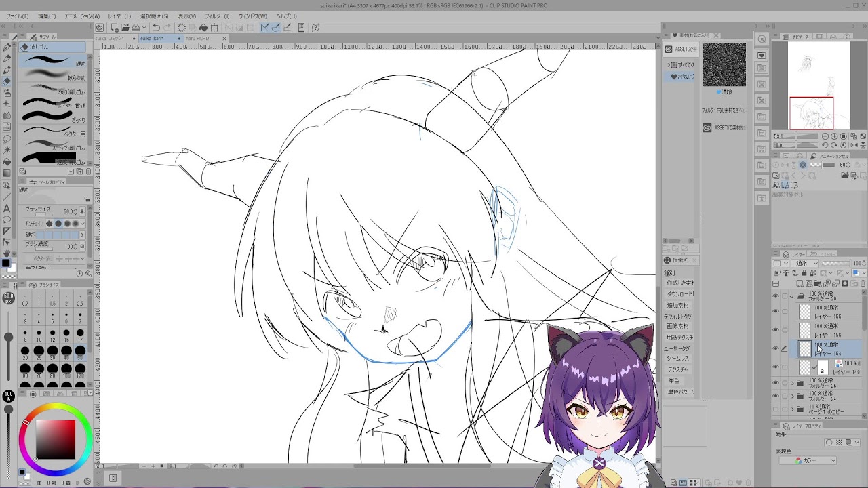Click the テクスチャ tag button
Screen dimensions: 868x488
[678, 369]
